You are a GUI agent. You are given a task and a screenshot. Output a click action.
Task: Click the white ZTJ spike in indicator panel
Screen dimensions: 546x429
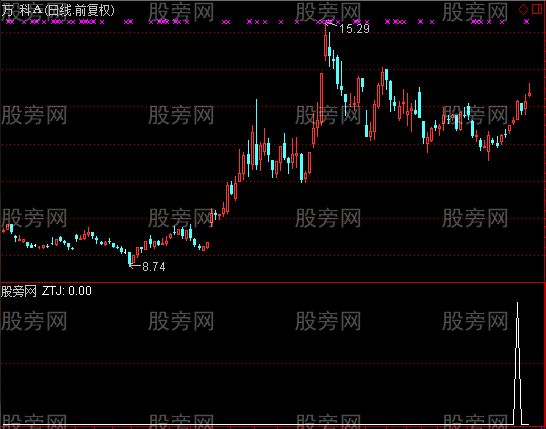click(x=517, y=363)
